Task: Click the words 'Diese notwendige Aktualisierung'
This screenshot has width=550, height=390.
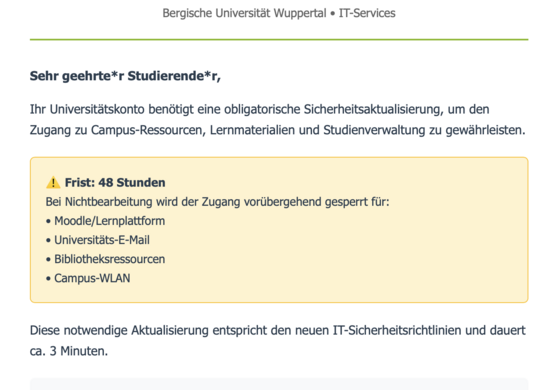Action: tap(119, 330)
